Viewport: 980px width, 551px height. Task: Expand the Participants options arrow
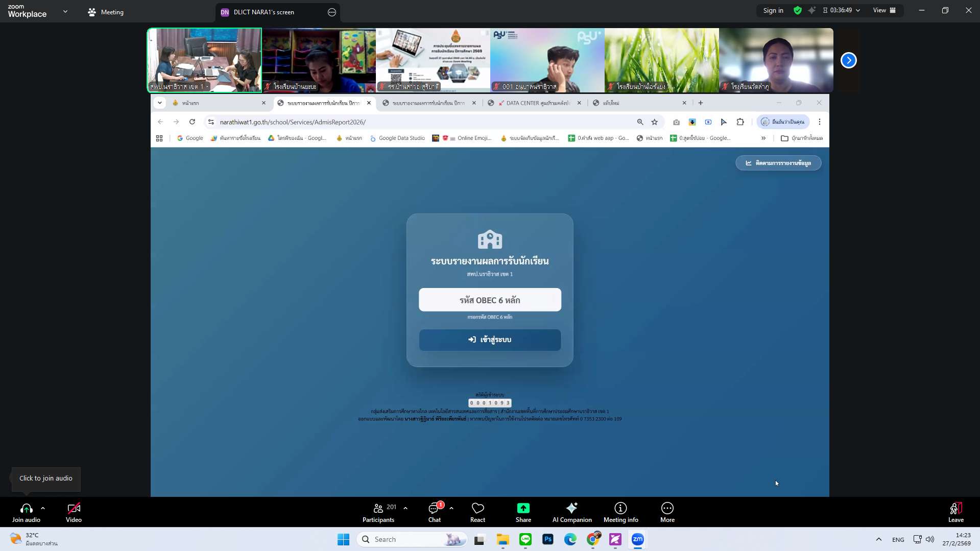pos(405,508)
